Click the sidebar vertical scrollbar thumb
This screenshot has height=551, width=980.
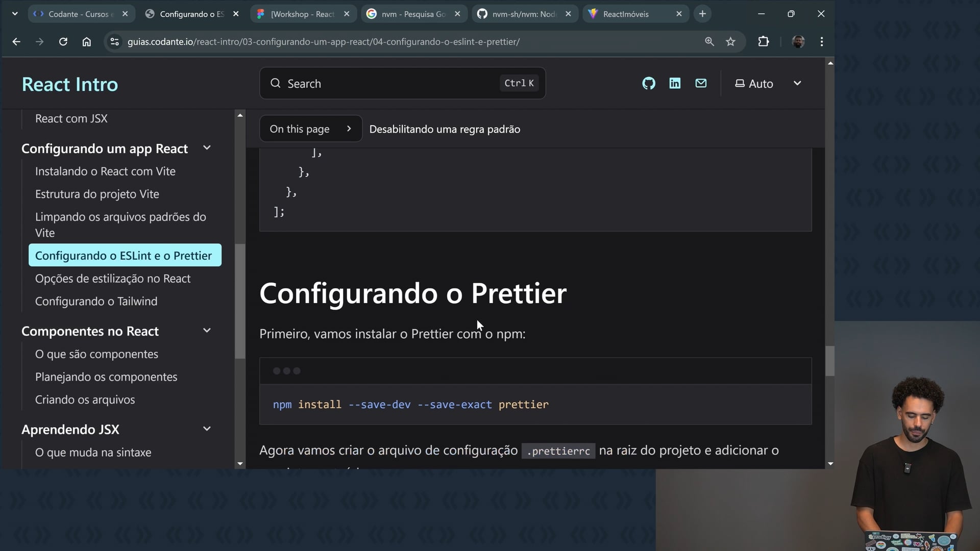[x=240, y=301]
